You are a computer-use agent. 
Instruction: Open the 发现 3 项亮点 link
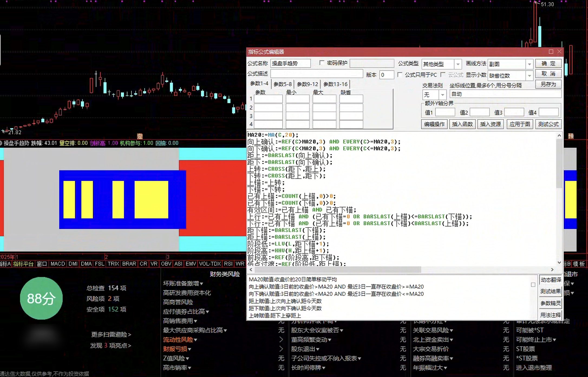111,346
